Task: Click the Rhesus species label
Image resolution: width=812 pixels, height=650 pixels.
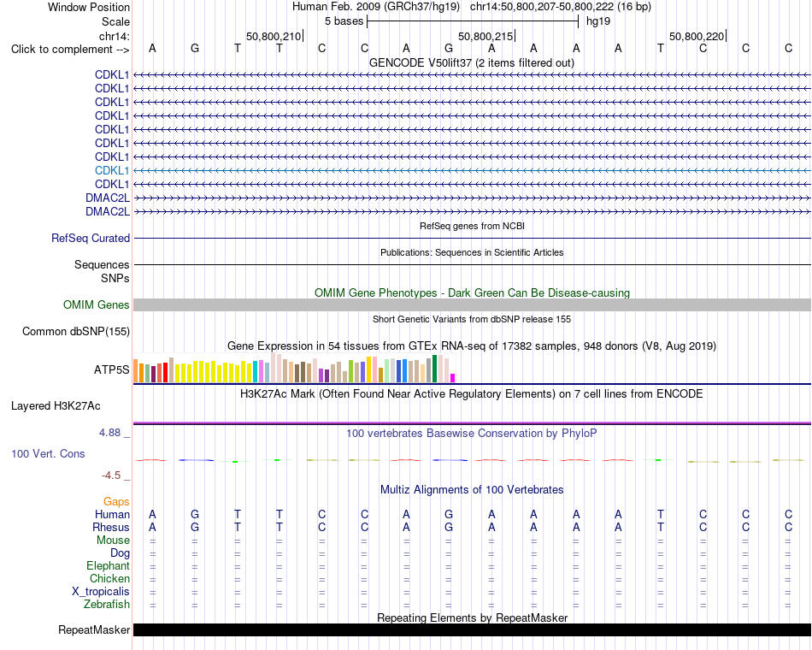Action: coord(111,527)
